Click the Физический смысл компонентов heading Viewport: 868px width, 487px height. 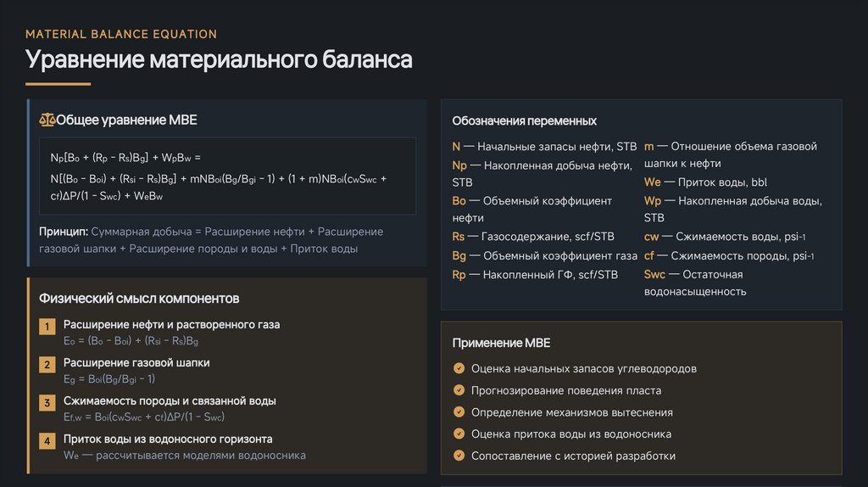pyautogui.click(x=139, y=298)
